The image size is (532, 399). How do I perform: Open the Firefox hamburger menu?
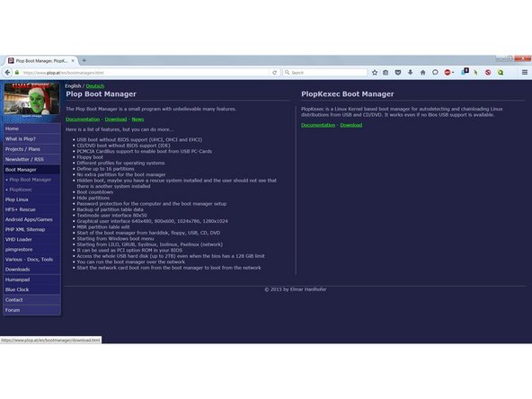(x=525, y=72)
